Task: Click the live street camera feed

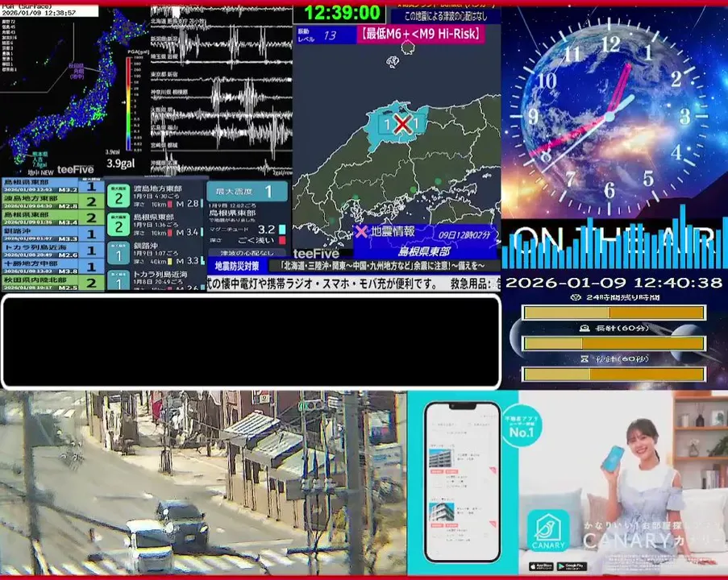Action: click(x=203, y=483)
